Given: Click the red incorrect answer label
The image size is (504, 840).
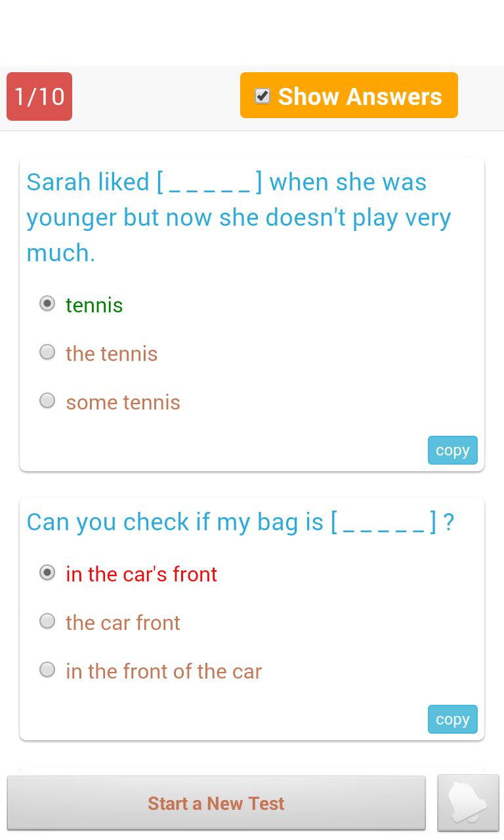Looking at the screenshot, I should (141, 574).
